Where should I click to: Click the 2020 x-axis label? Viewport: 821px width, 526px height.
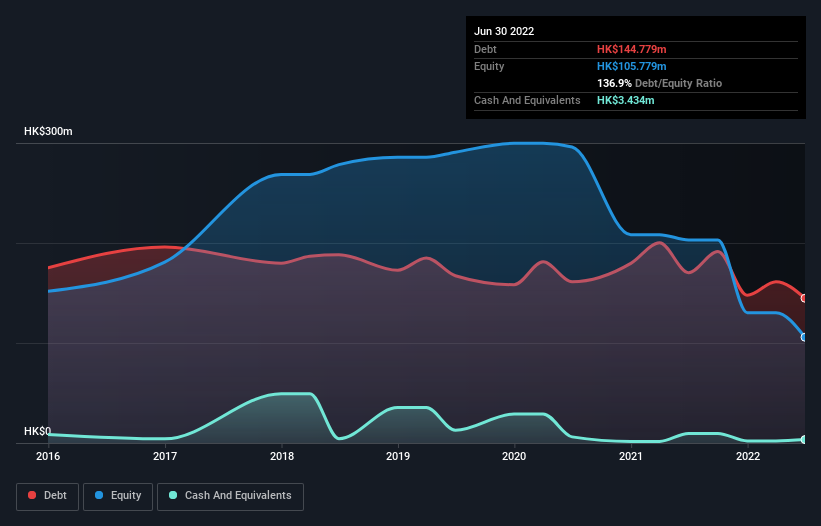coord(514,456)
